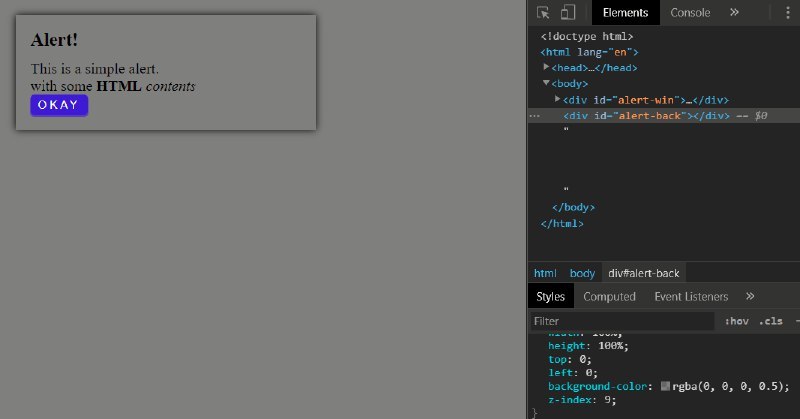Open the Styles tab
This screenshot has width=800, height=419.
(x=551, y=297)
